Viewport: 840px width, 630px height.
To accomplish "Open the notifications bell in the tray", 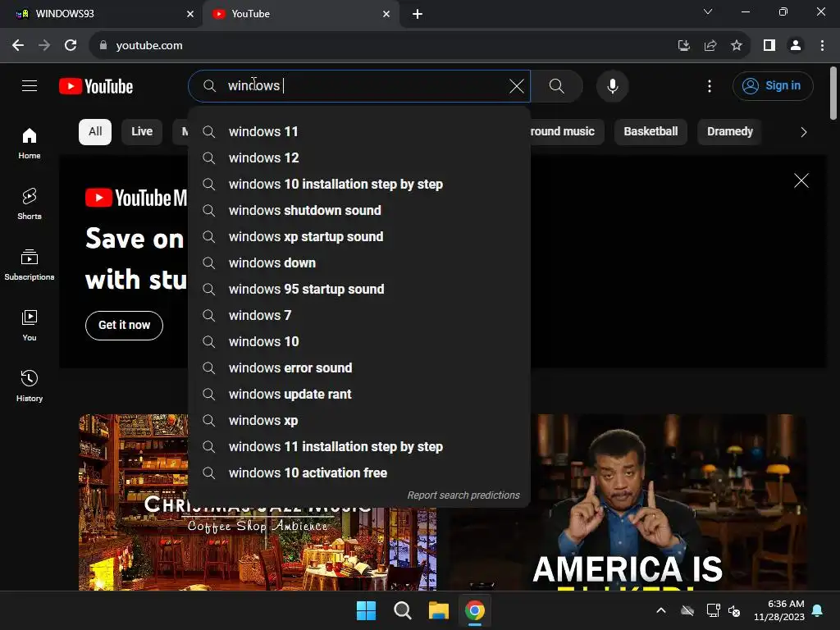I will pos(818,610).
